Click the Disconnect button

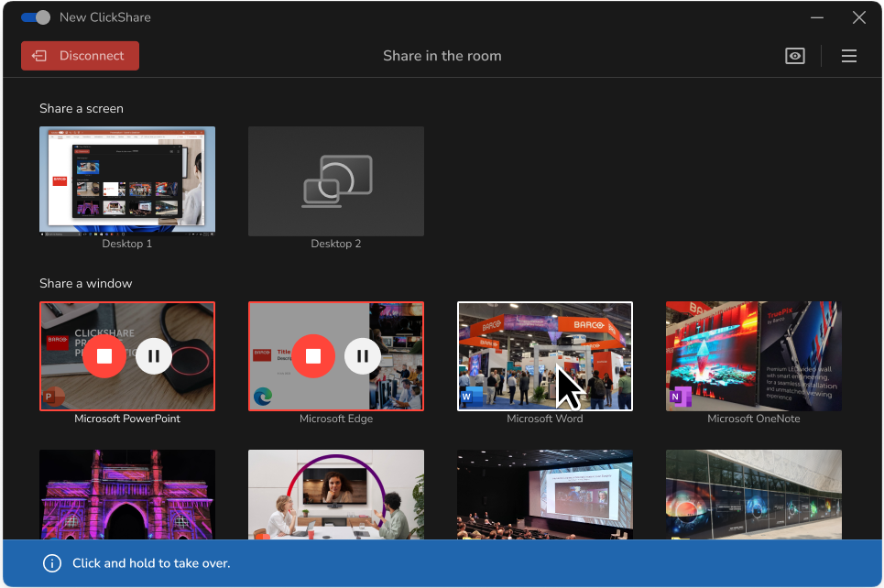80,56
